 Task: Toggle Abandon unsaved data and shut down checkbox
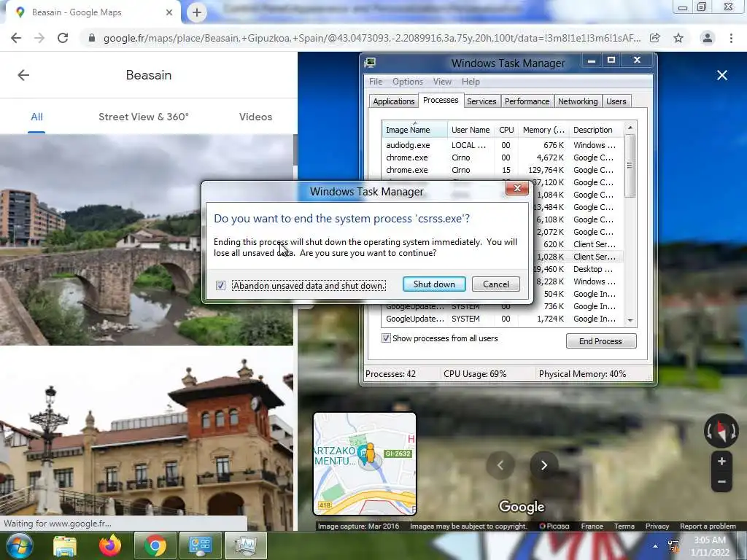tap(220, 285)
